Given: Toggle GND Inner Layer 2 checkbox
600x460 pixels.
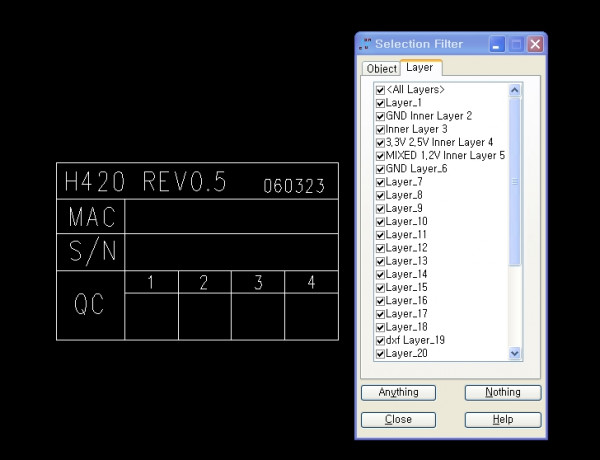Looking at the screenshot, I should pyautogui.click(x=380, y=116).
